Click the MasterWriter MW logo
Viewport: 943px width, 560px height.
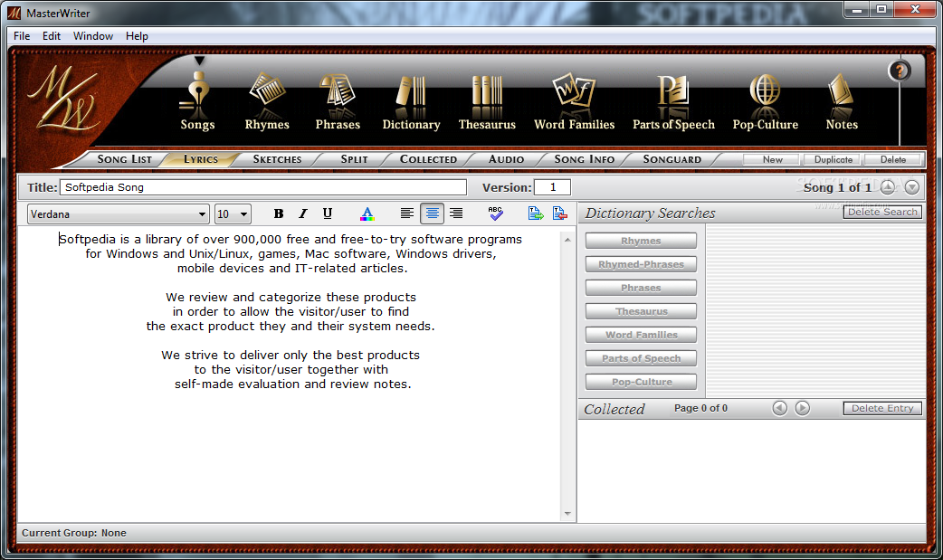[63, 100]
